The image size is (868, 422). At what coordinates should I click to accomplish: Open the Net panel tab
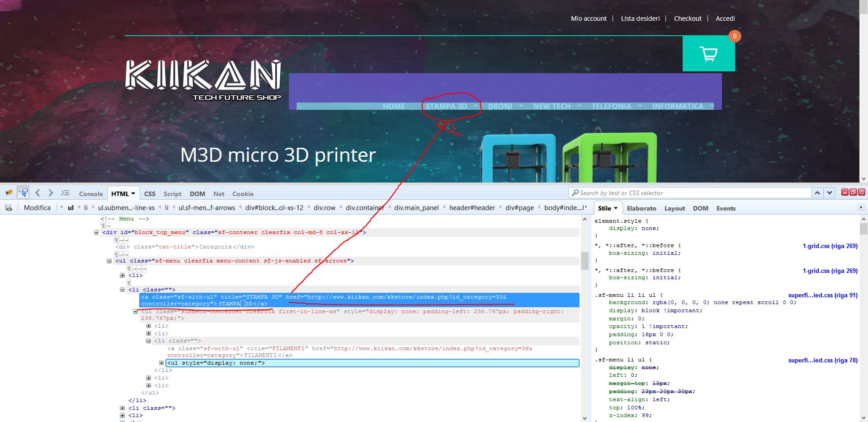pos(219,194)
